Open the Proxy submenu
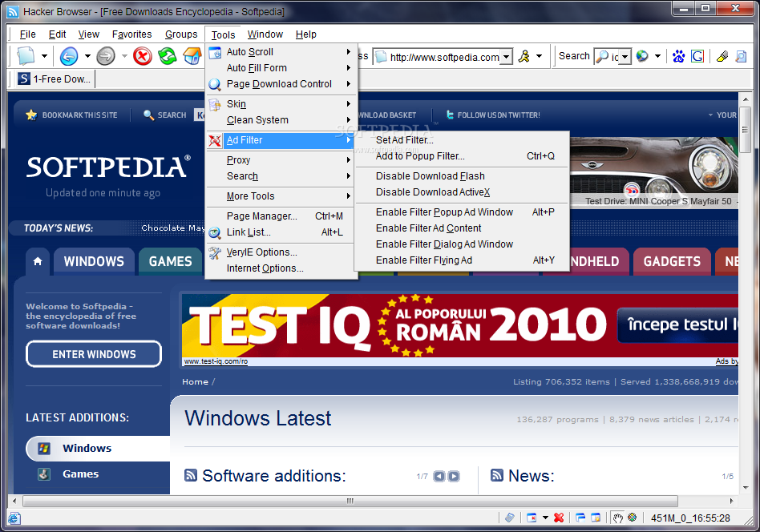This screenshot has width=760, height=532. (281, 160)
